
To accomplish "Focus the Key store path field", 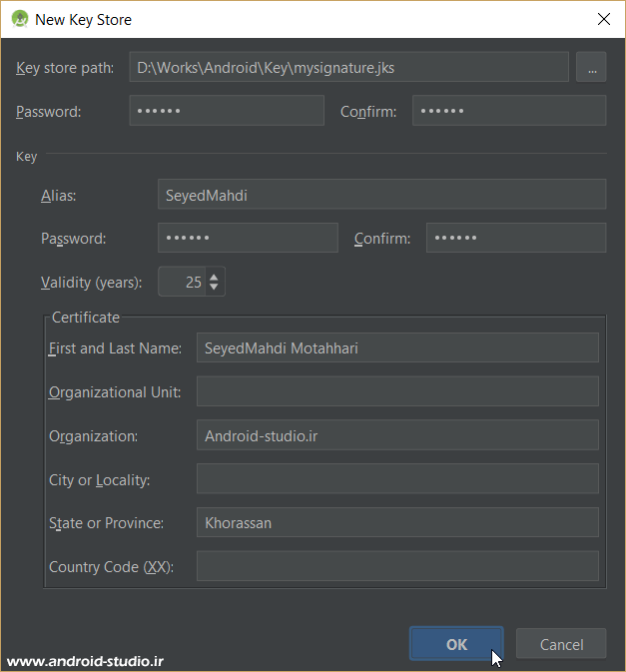I will [x=348, y=68].
